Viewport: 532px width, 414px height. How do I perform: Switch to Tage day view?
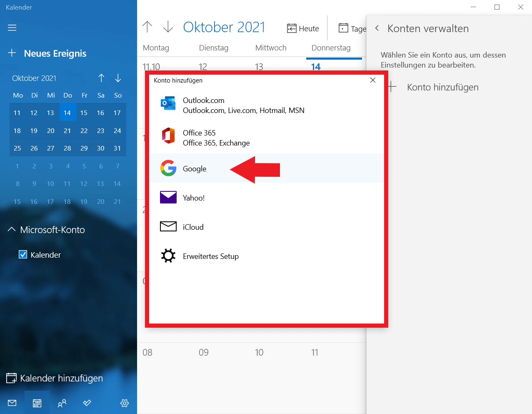pos(352,28)
